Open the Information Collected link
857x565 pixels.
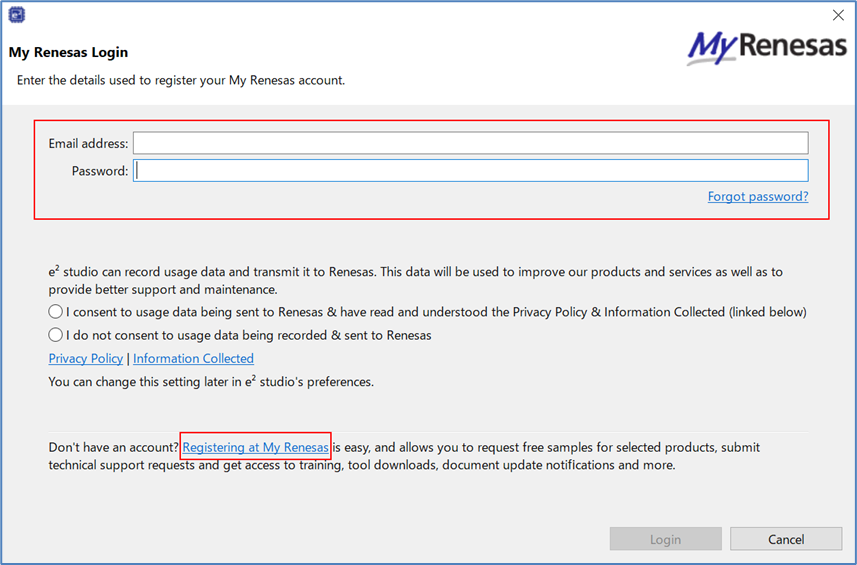point(193,358)
